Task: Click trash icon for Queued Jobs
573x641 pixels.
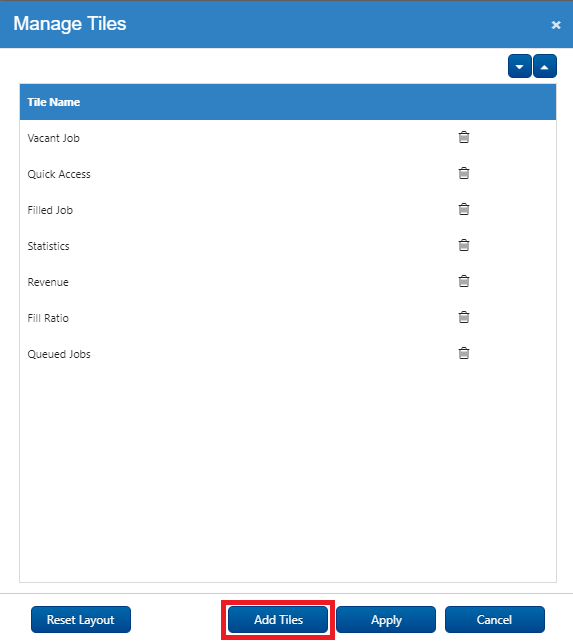Action: point(463,353)
